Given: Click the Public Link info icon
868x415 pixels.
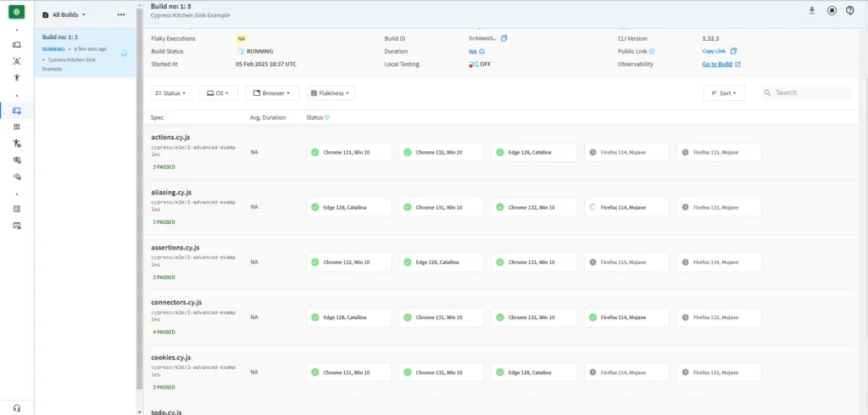Looking at the screenshot, I should [x=652, y=52].
